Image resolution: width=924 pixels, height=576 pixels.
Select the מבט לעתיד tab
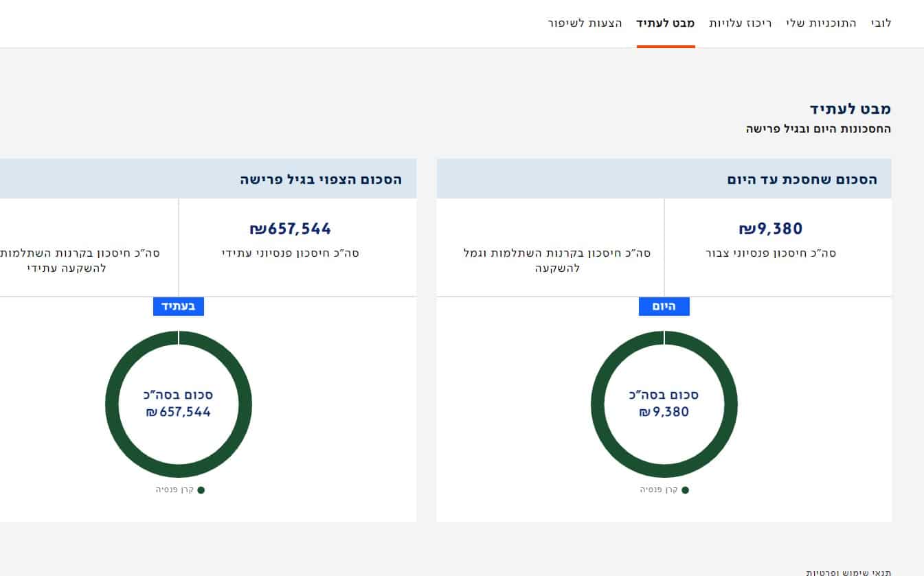click(x=666, y=23)
